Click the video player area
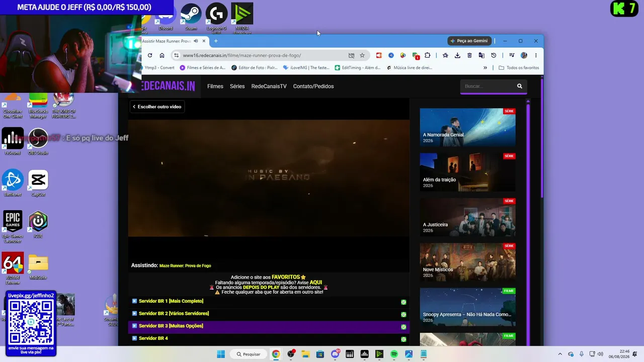Screen dimensions: 644x362 [x=269, y=178]
